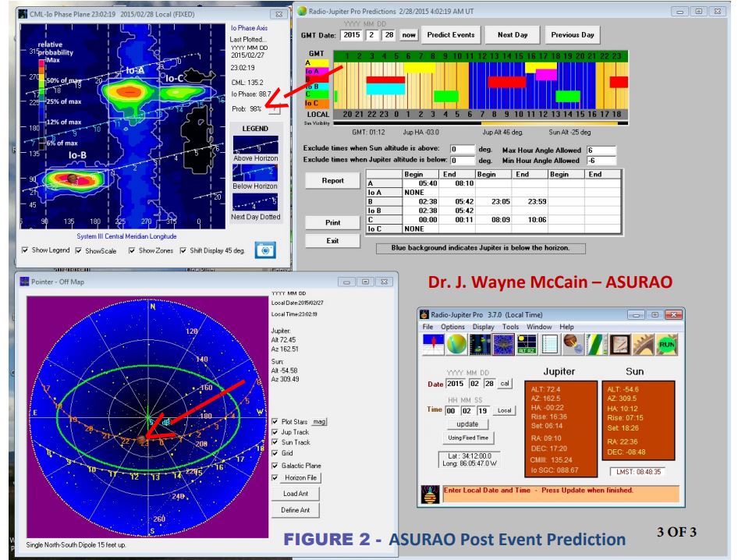Click the Above Horizon legend swatch
Image resolution: width=738 pixels, height=560 pixels.
pyautogui.click(x=256, y=144)
